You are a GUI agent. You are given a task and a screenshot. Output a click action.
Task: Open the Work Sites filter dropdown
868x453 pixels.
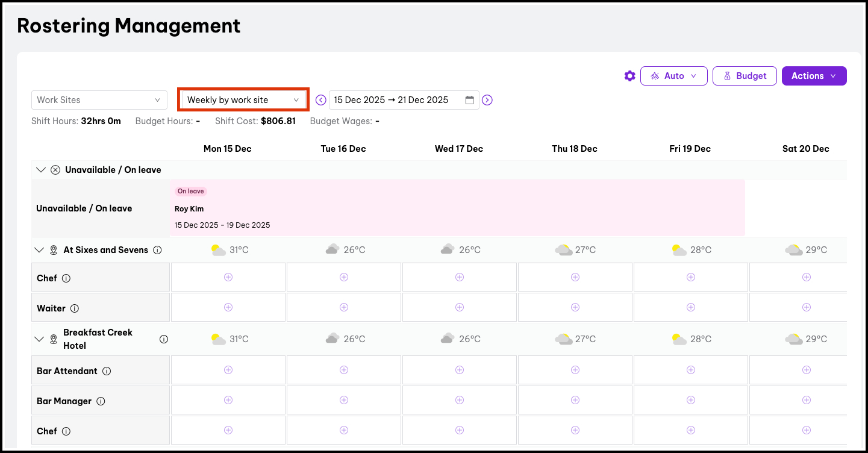(x=99, y=100)
